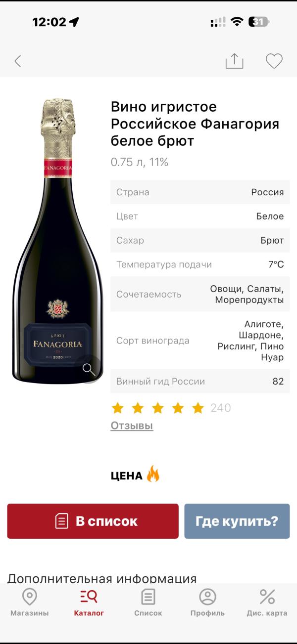Zoom the bottle with magnifier icon
This screenshot has height=644, width=297.
click(89, 369)
